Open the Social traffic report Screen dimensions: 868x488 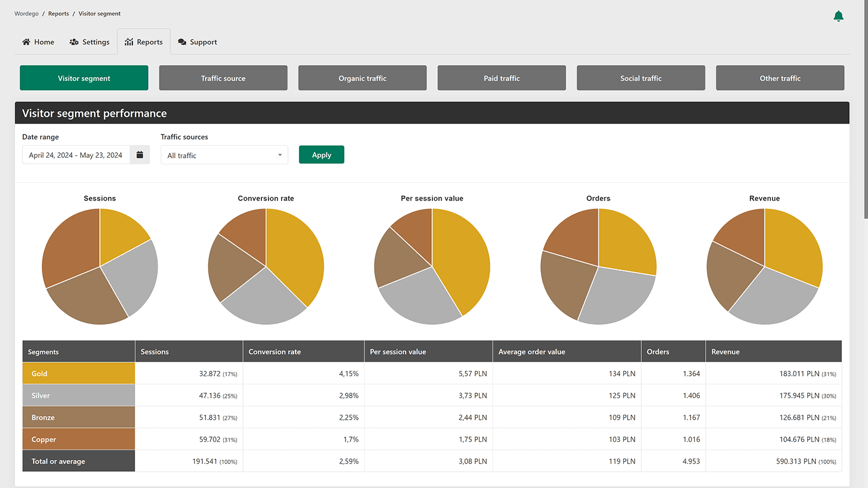(x=641, y=78)
